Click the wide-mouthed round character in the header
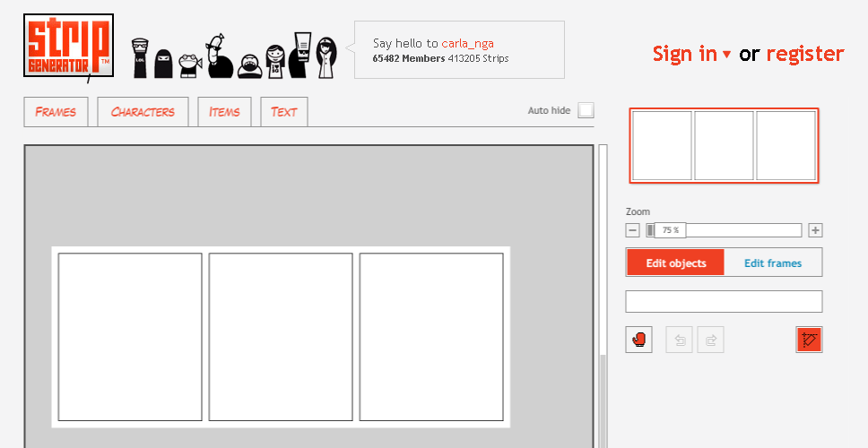 click(x=249, y=66)
